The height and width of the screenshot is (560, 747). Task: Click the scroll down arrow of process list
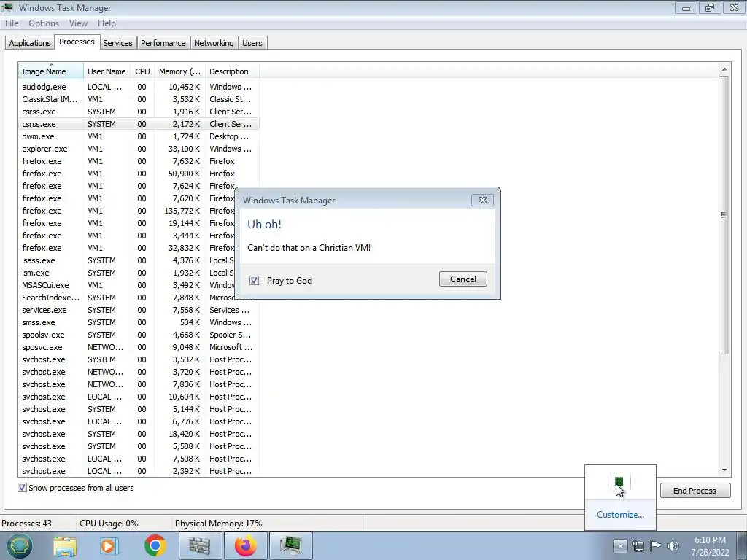click(x=724, y=470)
